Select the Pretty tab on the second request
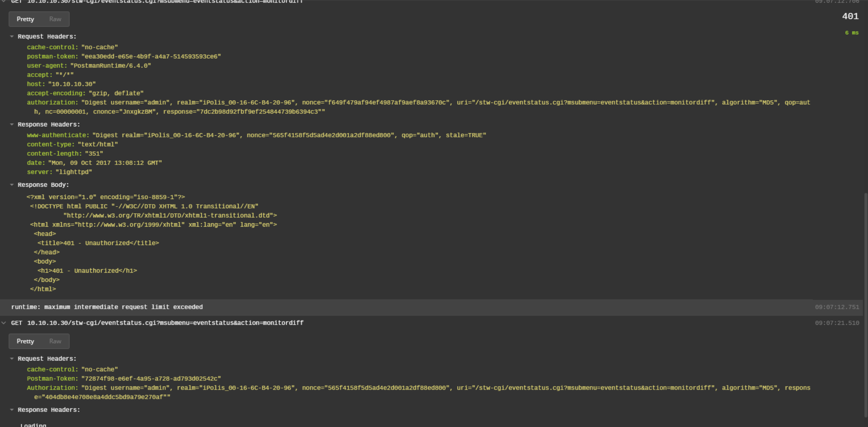Image resolution: width=868 pixels, height=427 pixels. 26,341
